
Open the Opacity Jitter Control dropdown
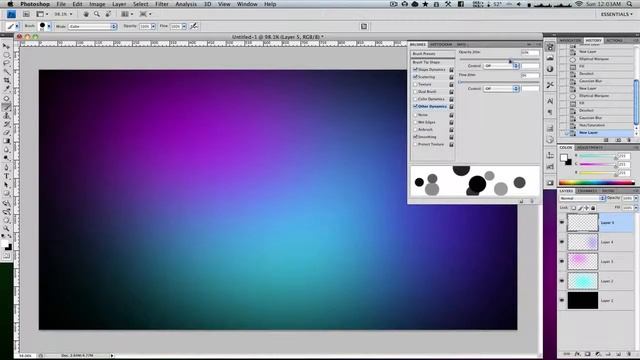click(501, 66)
